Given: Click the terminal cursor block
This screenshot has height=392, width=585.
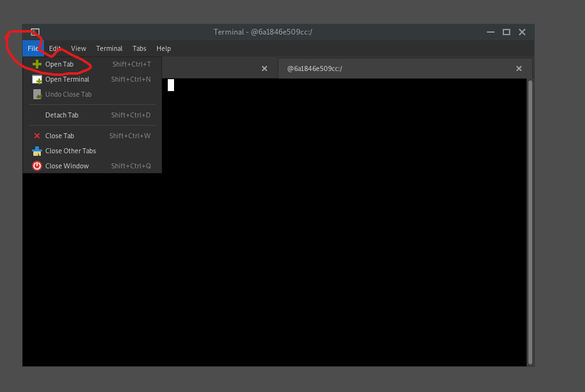Looking at the screenshot, I should click(171, 85).
